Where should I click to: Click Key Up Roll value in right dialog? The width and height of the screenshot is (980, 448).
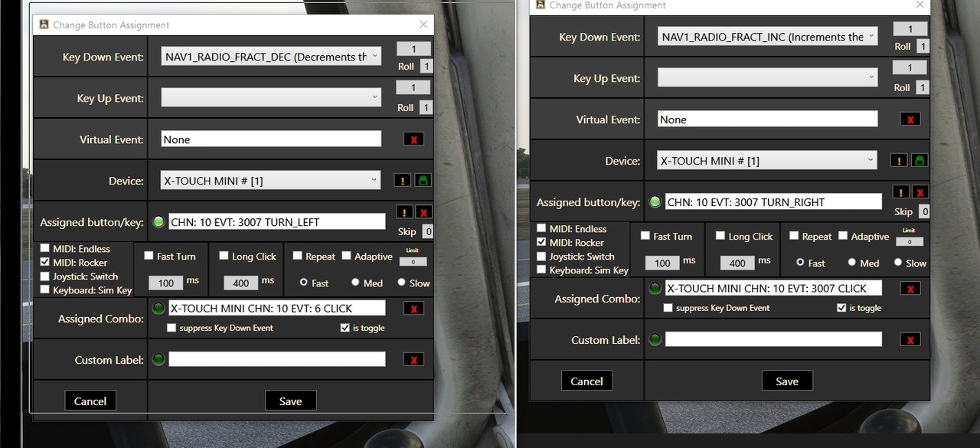(x=923, y=87)
